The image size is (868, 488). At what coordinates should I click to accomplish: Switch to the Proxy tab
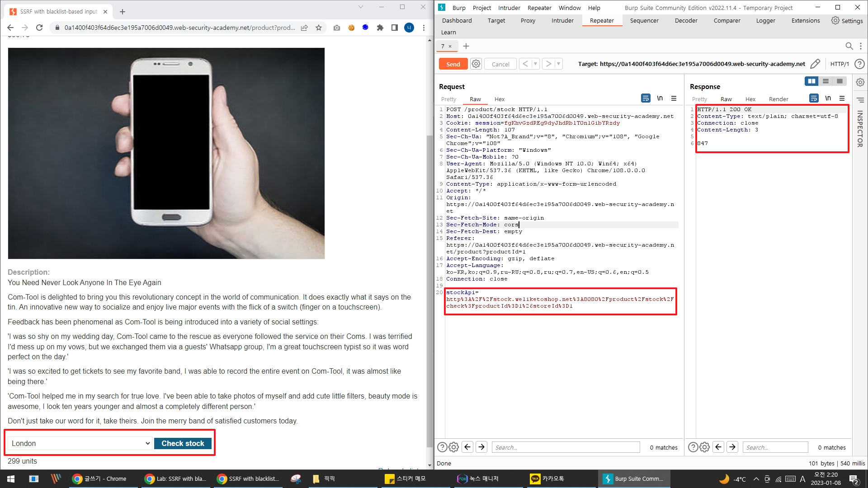tap(528, 20)
